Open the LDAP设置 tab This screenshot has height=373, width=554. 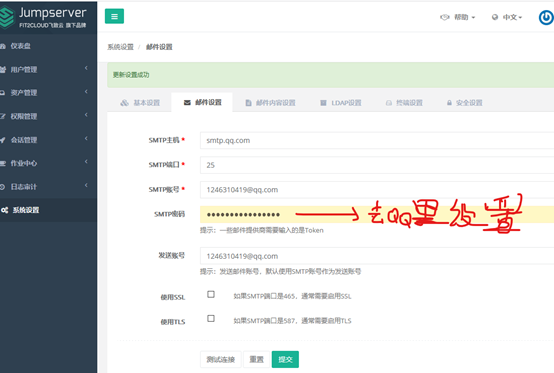pos(341,103)
